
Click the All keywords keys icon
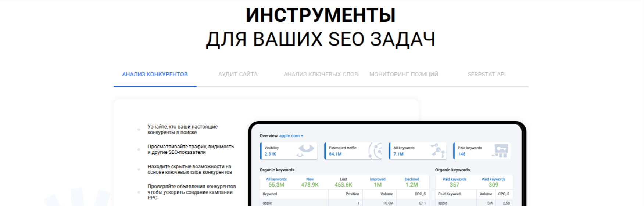[x=438, y=151]
